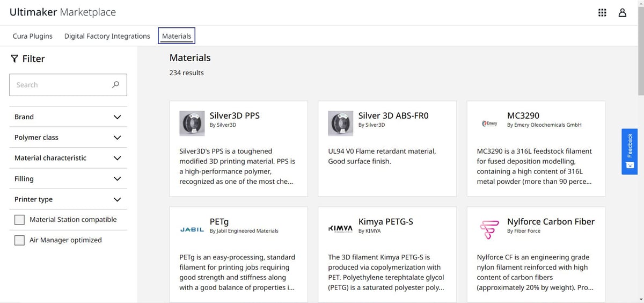Click the '234 results' text
The width and height of the screenshot is (644, 303).
pyautogui.click(x=186, y=73)
